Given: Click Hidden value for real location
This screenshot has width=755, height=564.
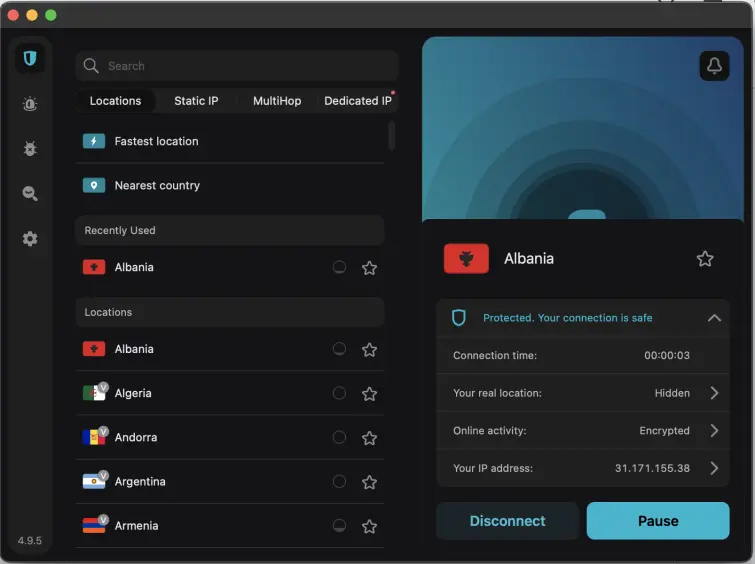Looking at the screenshot, I should (x=672, y=393).
